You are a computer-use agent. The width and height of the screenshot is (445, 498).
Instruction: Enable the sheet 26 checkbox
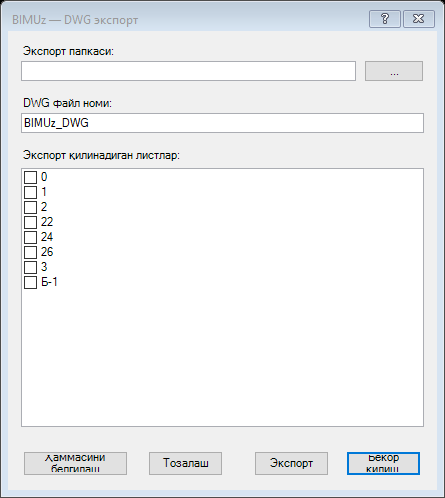[30, 252]
